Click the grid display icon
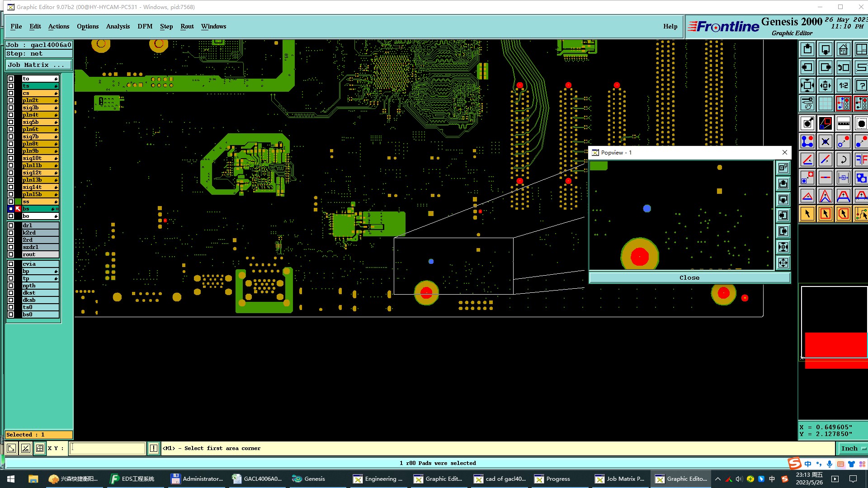The height and width of the screenshot is (488, 868). tap(825, 103)
